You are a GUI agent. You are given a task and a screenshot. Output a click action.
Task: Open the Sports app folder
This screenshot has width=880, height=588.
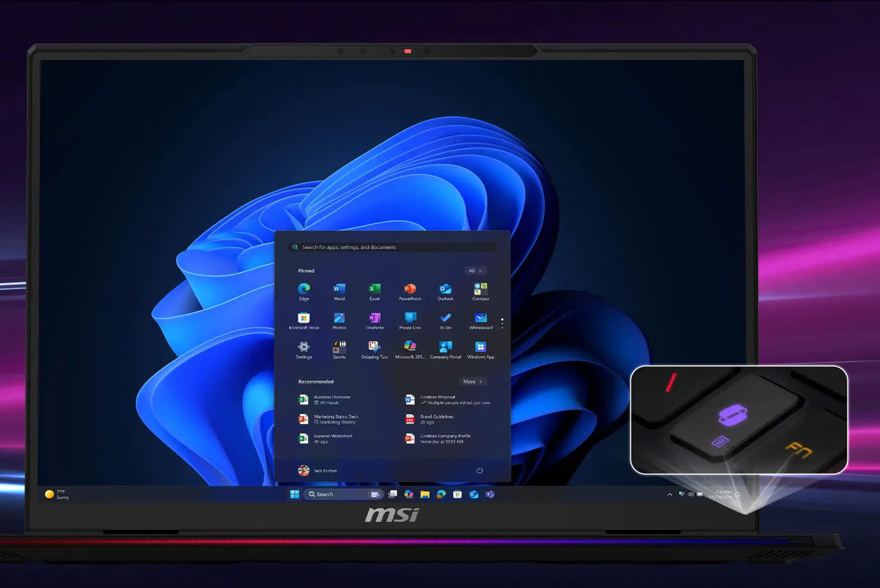pos(339,350)
